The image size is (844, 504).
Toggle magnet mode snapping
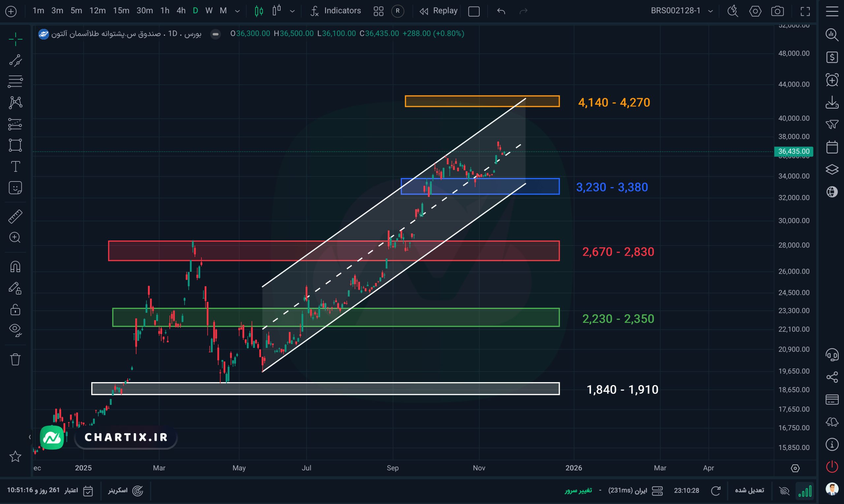pos(15,267)
